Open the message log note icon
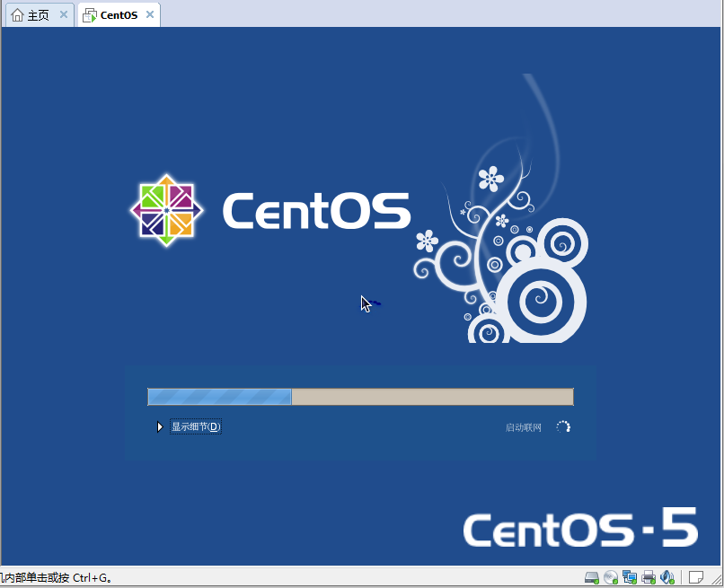This screenshot has height=588, width=724. tap(696, 577)
